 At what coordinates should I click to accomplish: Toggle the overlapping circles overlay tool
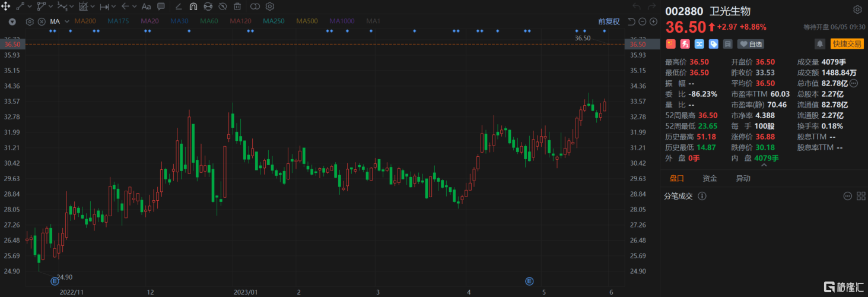[255, 7]
